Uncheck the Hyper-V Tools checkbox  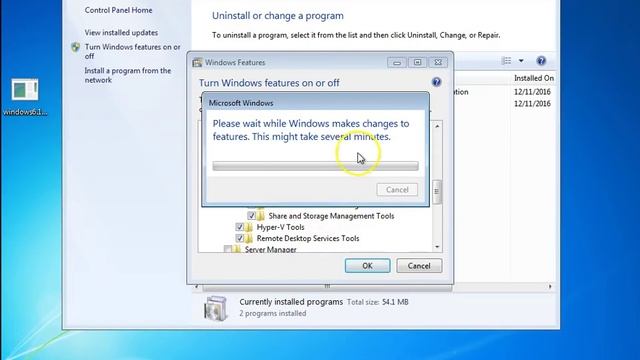[x=240, y=227]
